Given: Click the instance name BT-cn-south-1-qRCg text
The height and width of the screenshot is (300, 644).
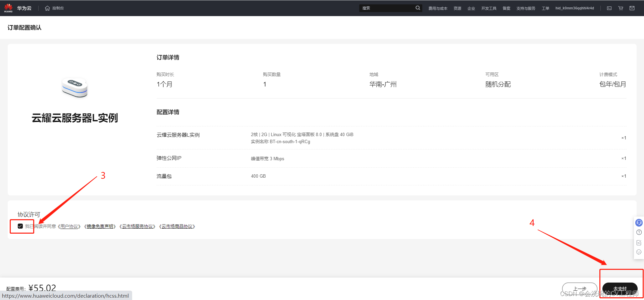Looking at the screenshot, I should pyautogui.click(x=290, y=141).
